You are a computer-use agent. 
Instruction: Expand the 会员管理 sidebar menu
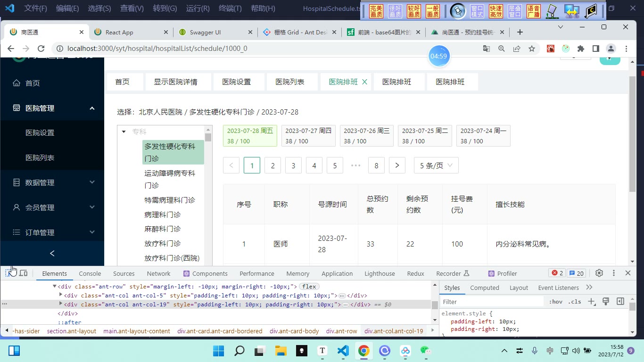tap(92, 207)
